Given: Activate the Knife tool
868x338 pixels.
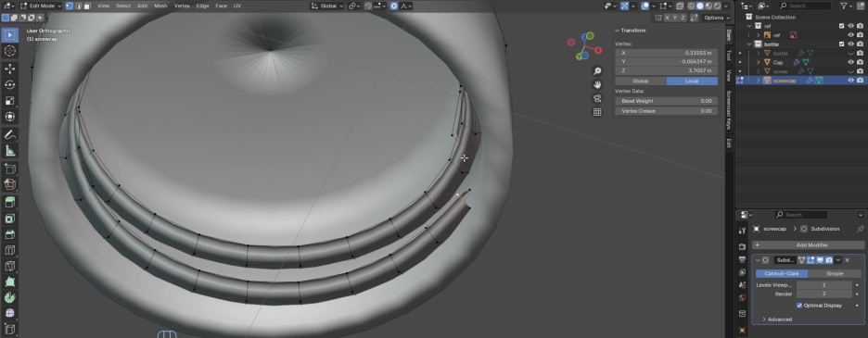Looking at the screenshot, I should [x=9, y=267].
